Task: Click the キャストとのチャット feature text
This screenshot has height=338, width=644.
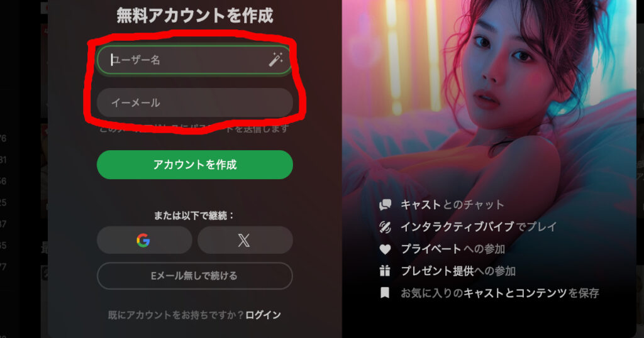Action: point(452,204)
